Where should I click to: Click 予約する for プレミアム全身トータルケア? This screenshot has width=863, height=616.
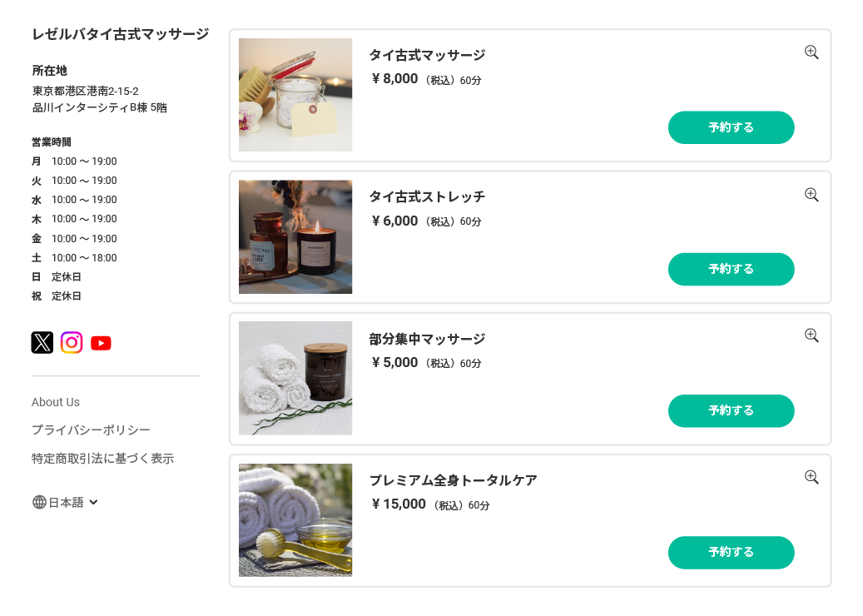coord(731,553)
